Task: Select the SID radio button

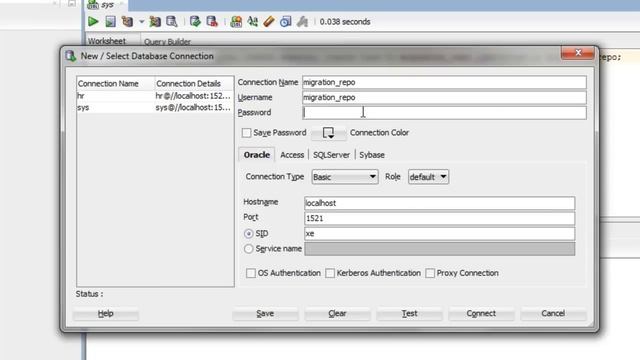Action: 249,234
